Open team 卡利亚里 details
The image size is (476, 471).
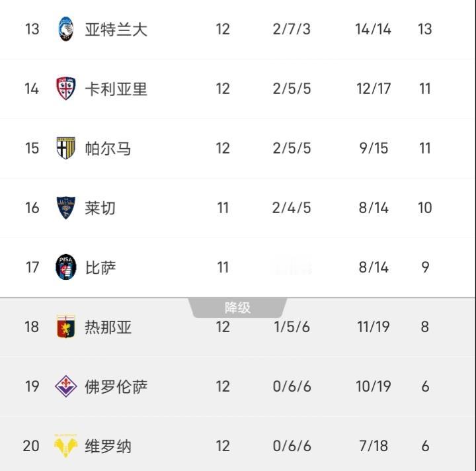(x=116, y=89)
